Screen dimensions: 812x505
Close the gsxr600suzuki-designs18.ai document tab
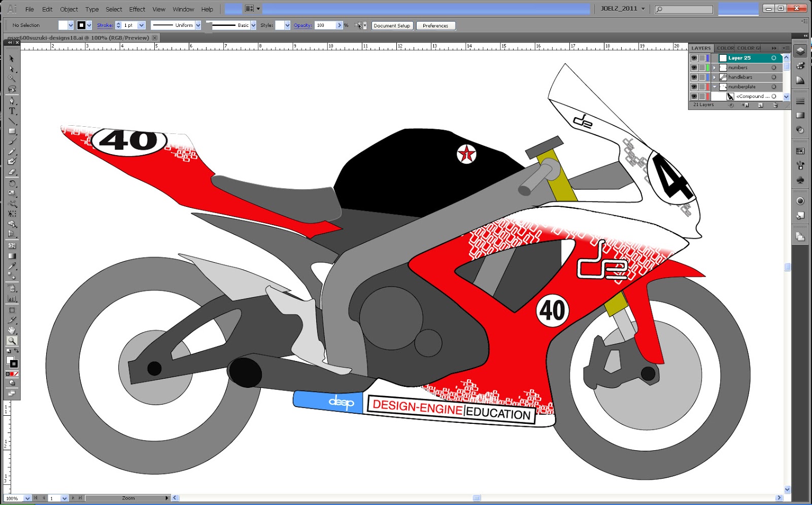[x=155, y=38]
